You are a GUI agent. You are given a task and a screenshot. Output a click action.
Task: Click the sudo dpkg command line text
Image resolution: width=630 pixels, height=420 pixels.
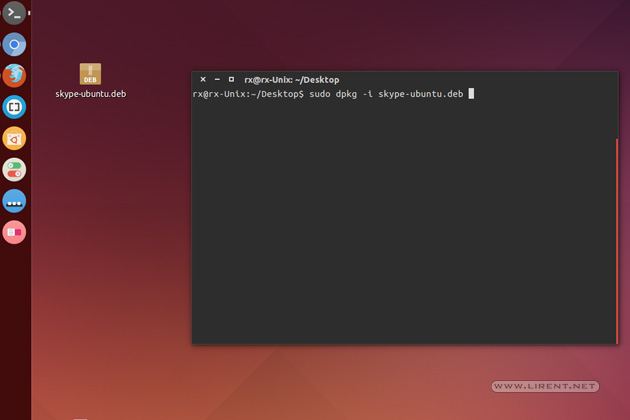coord(386,94)
